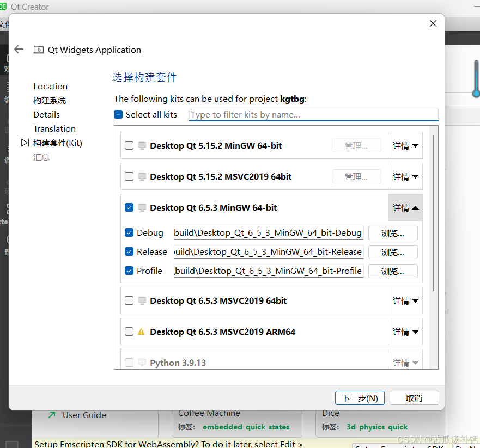Close the Qt Widgets Application wizard dialog

[433, 23]
